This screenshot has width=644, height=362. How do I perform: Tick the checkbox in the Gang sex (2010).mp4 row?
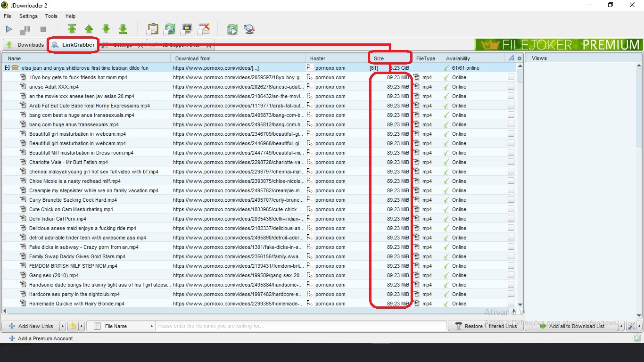[x=511, y=275]
